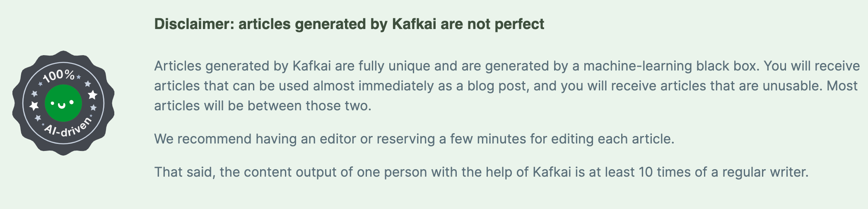Click the line articles will be between those two
Image resolution: width=868 pixels, height=209 pixels.
tap(263, 106)
